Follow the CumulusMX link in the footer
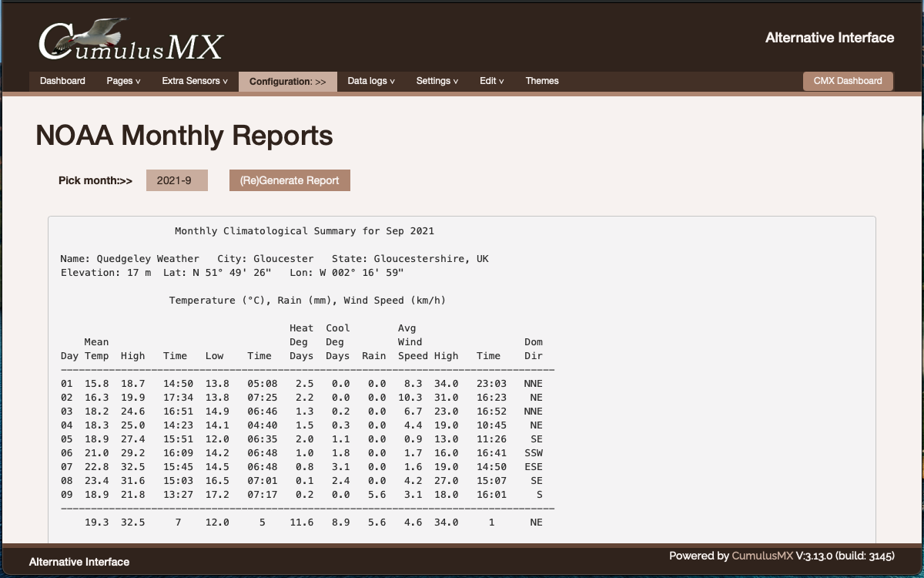924x578 pixels. [x=762, y=556]
